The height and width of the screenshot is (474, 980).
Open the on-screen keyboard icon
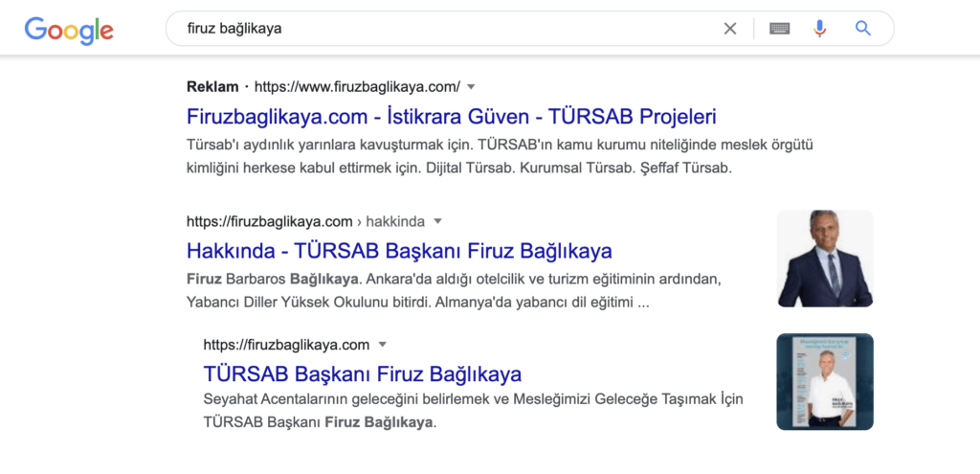[x=779, y=28]
